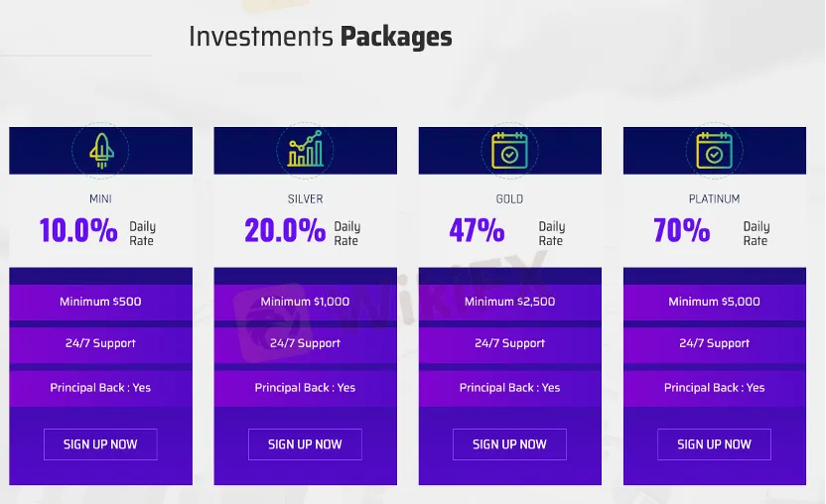Viewport: 826px width, 504px height.
Task: Click the 70% daily rate figure
Action: pyautogui.click(x=682, y=231)
